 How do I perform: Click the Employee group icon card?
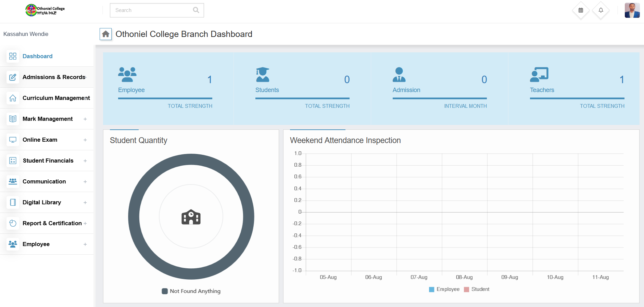point(127,75)
